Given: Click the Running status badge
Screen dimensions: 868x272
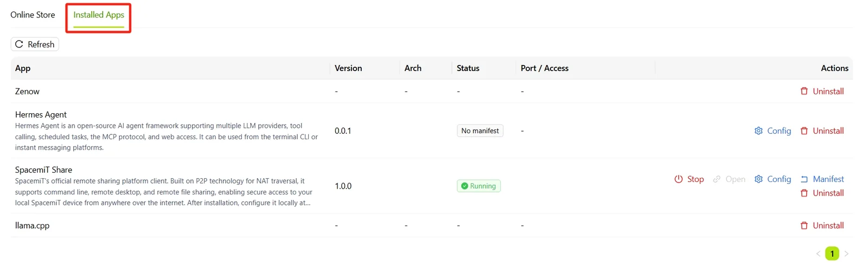Looking at the screenshot, I should pyautogui.click(x=478, y=186).
